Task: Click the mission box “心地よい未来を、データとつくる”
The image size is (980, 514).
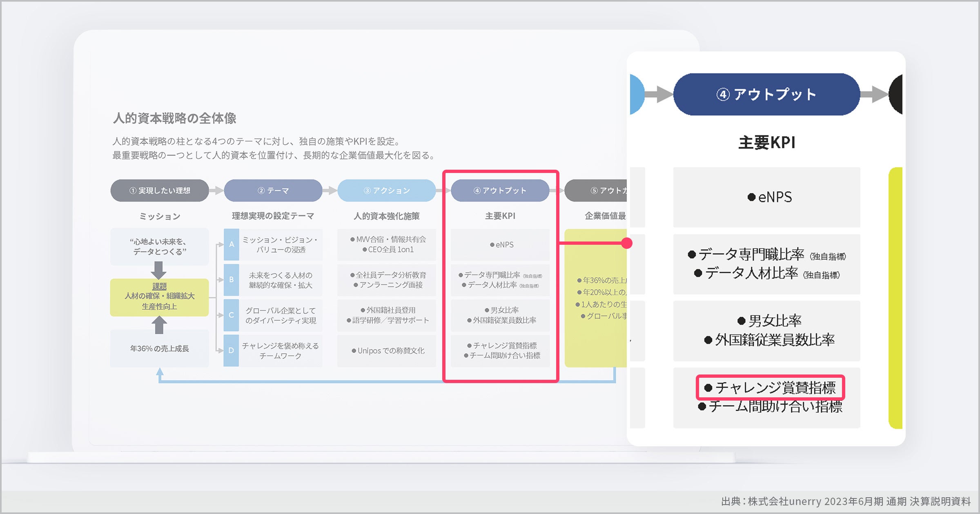Action: tap(160, 246)
